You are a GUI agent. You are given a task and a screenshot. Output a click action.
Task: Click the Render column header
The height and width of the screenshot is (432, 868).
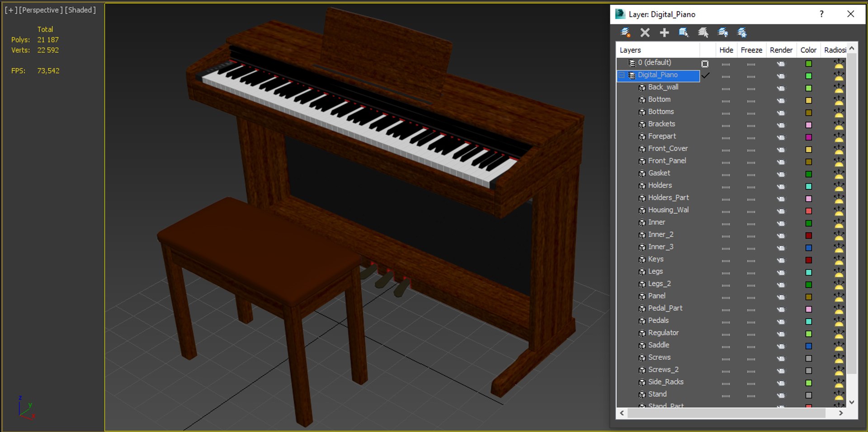coord(781,50)
